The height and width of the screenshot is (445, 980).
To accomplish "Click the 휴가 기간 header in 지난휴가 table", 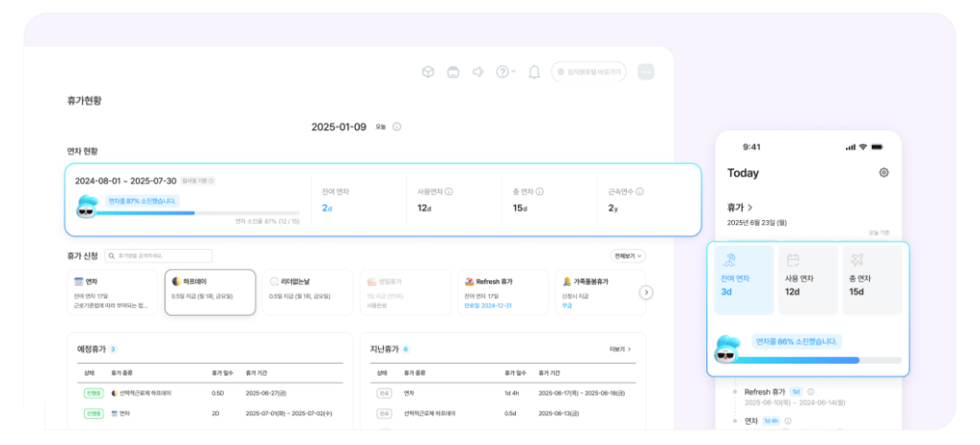I will [549, 372].
